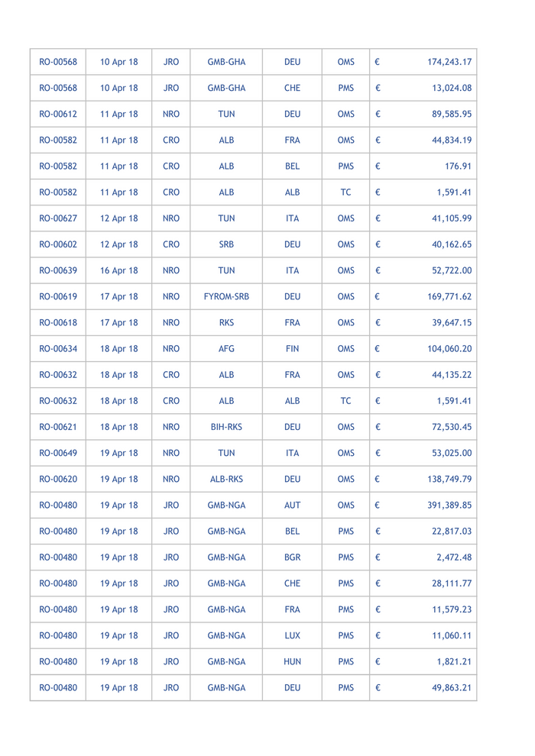Select the RO-00649 operation number
Viewport: 535px width, 756px height.
(x=58, y=453)
